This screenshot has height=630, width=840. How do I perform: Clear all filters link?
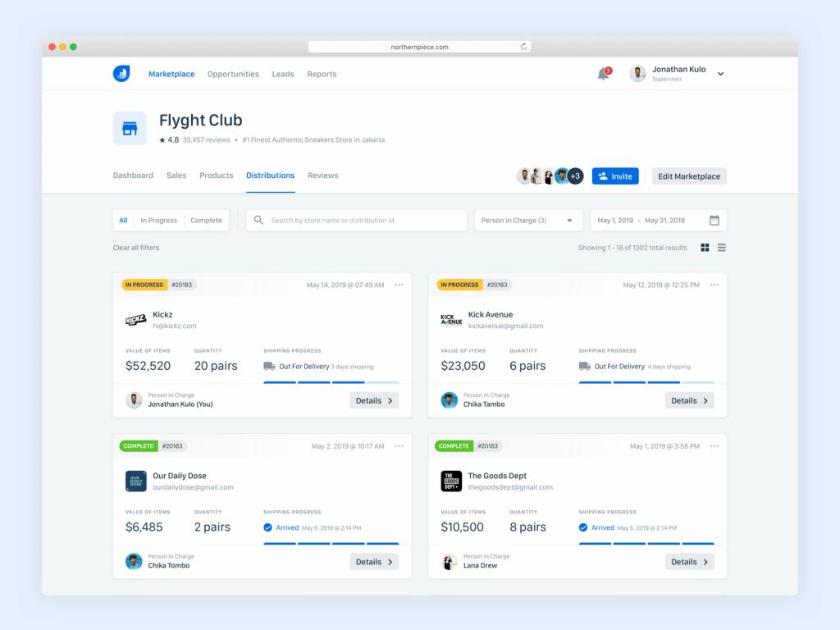[x=136, y=248]
